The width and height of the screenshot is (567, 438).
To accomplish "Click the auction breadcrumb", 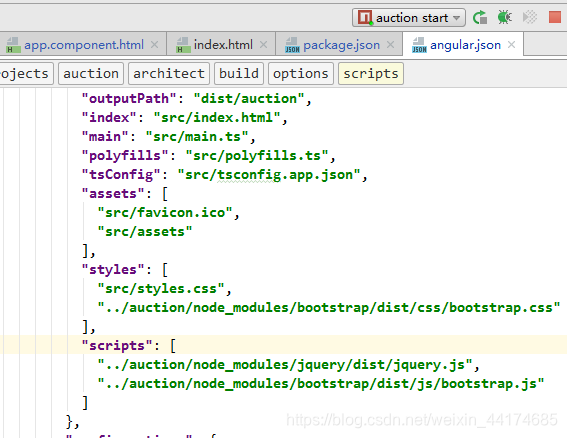I will pos(91,73).
